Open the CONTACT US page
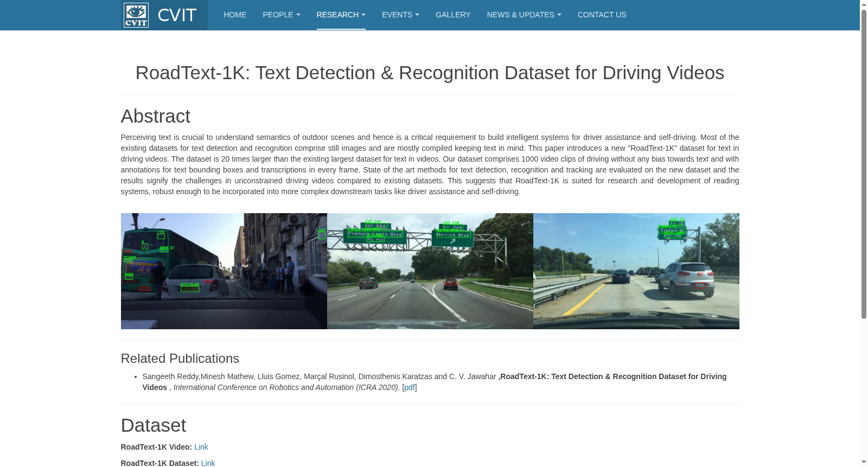The image size is (868, 467). [602, 15]
